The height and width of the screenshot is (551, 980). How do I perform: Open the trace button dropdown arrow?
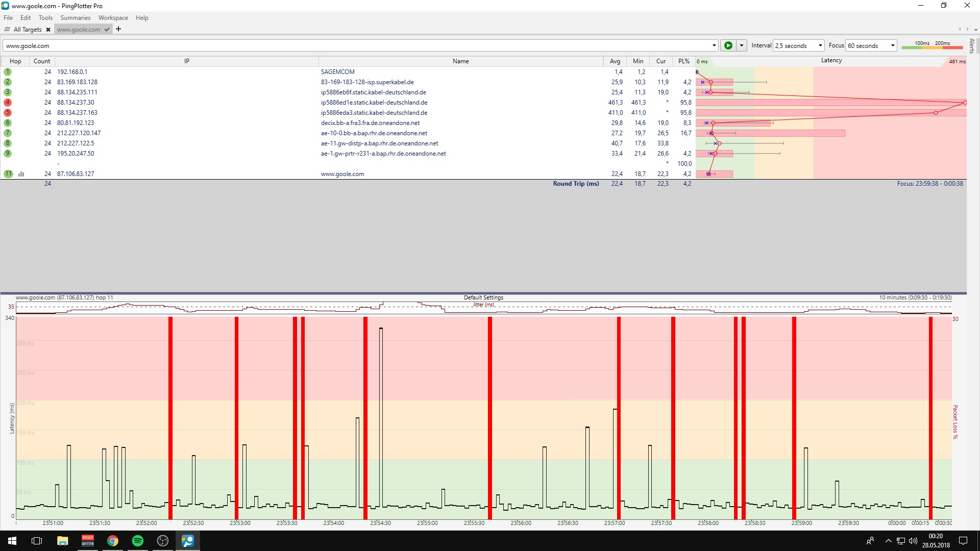742,45
